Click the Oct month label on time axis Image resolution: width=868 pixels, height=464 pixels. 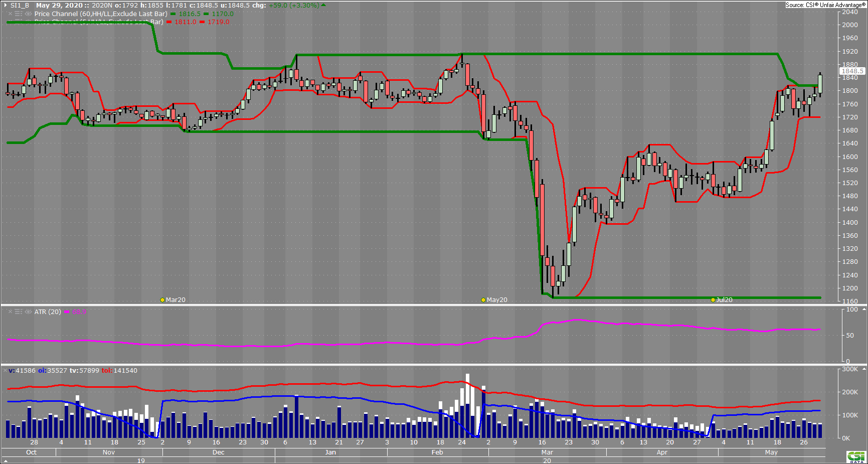(x=31, y=452)
